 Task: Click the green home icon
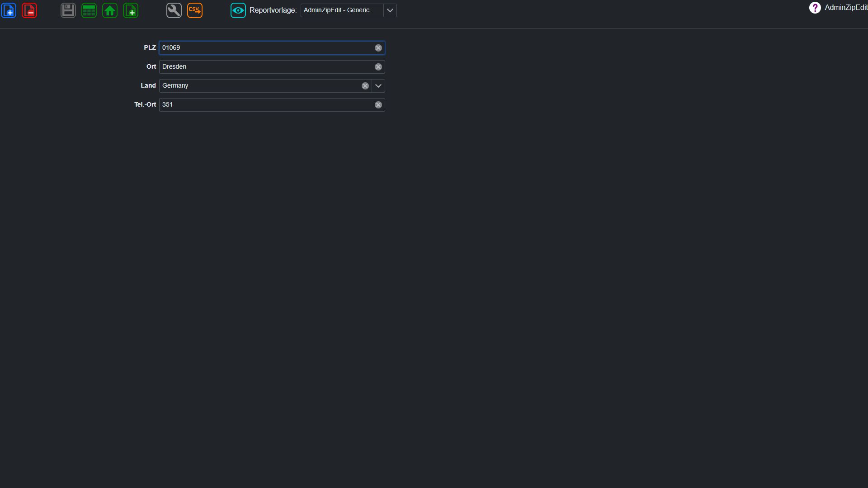110,10
